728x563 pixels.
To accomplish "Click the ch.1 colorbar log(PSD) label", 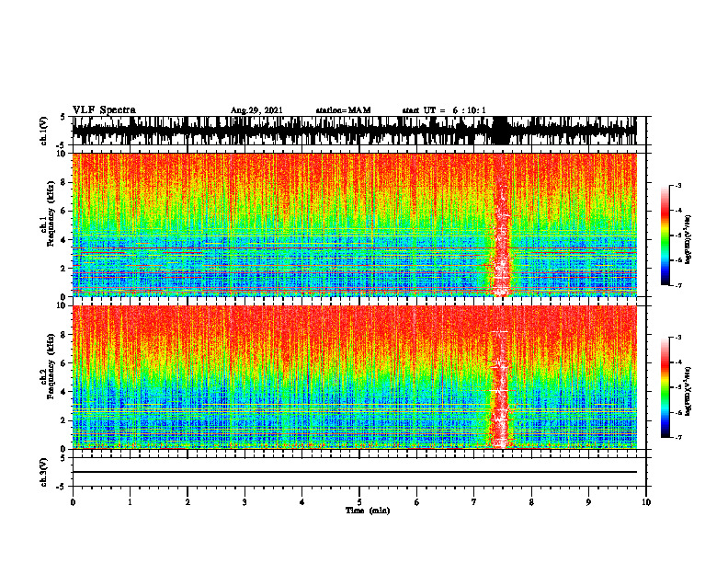I will click(x=688, y=240).
